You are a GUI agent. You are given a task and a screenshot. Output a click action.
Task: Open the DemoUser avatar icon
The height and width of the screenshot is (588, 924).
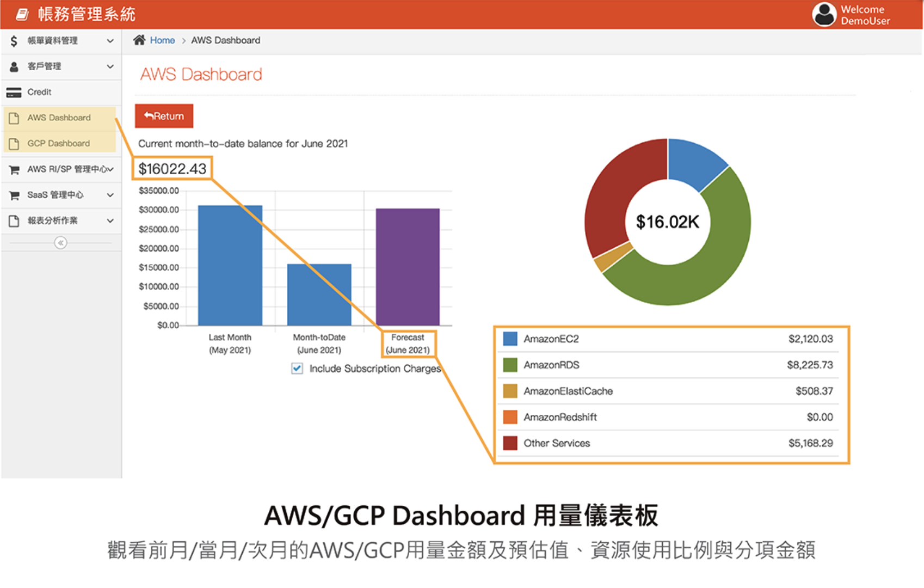tap(824, 15)
